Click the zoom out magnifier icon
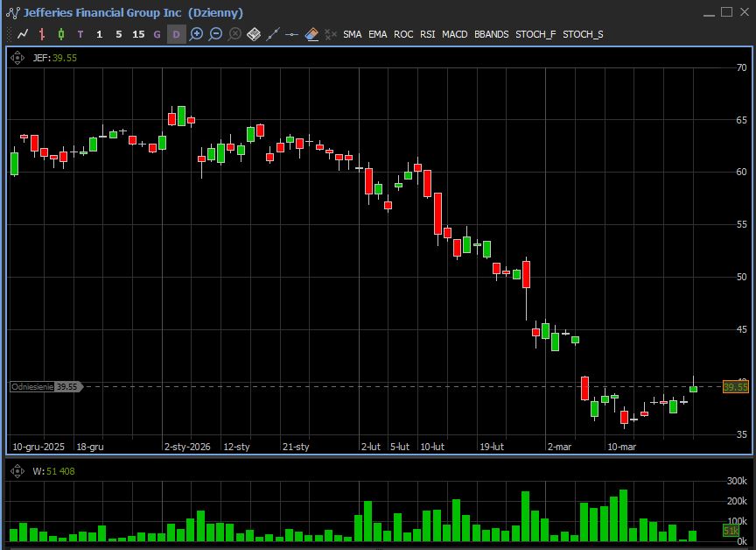756x550 pixels. click(215, 34)
